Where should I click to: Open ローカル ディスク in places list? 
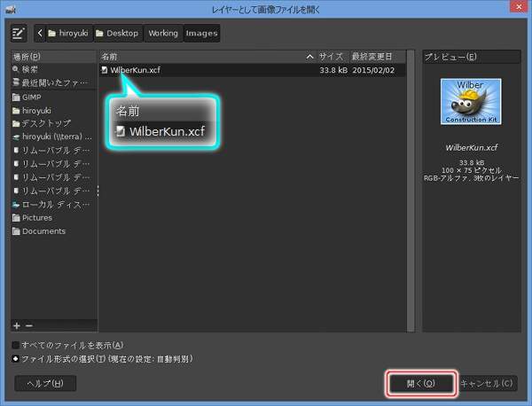(53, 205)
